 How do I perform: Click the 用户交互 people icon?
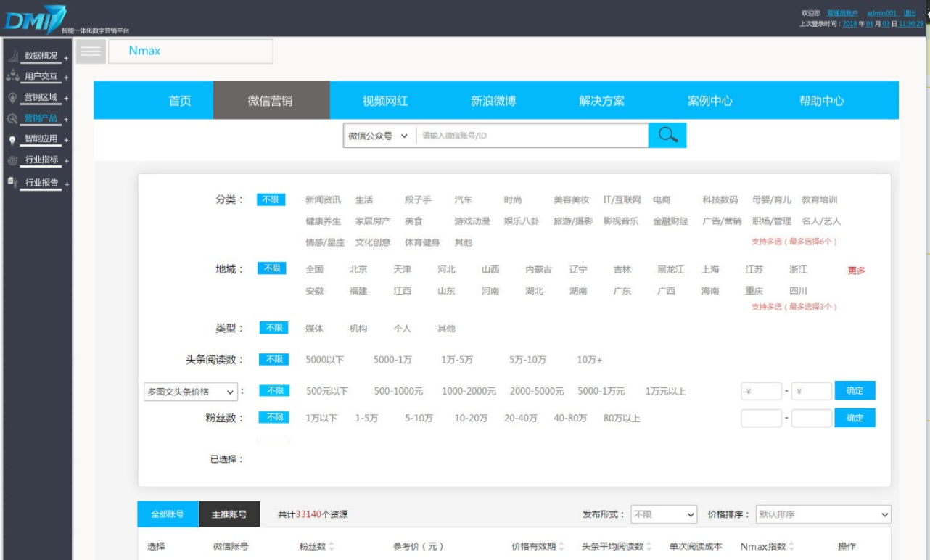12,76
